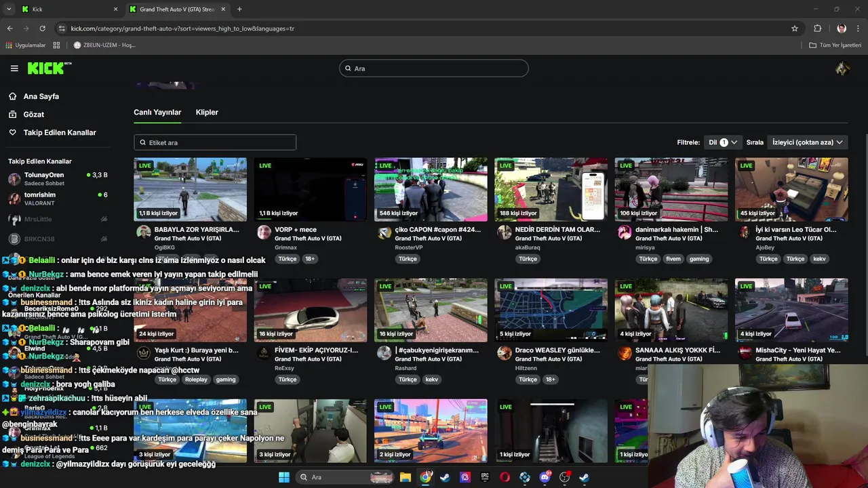Open Uygulamalar apps shortcut in bookmarks bar
Image resolution: width=868 pixels, height=488 pixels.
(26, 45)
